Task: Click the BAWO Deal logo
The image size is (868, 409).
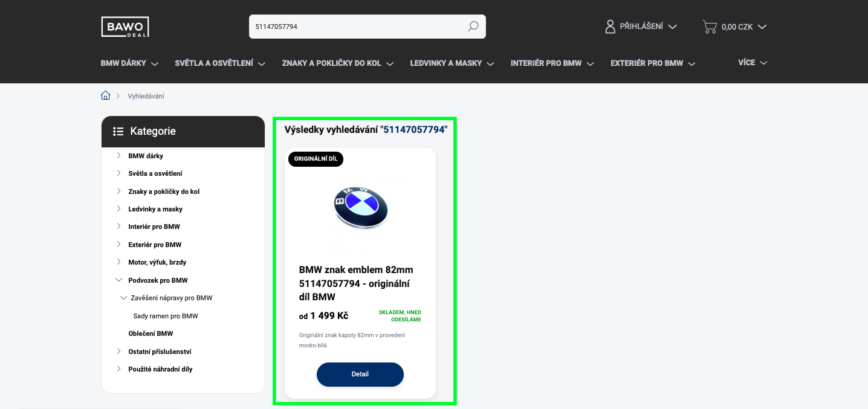Action: (125, 27)
